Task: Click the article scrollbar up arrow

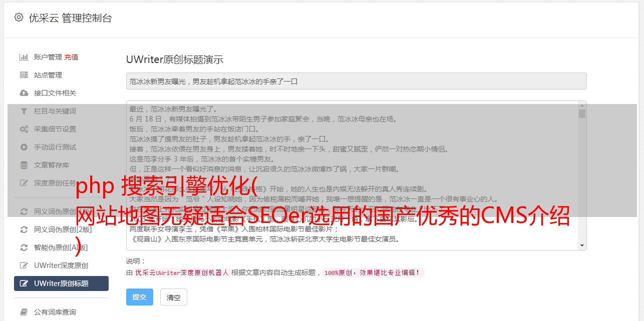Action: [x=582, y=105]
